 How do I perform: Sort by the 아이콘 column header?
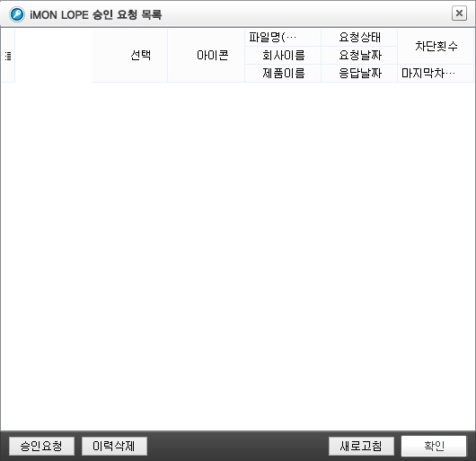(x=207, y=56)
